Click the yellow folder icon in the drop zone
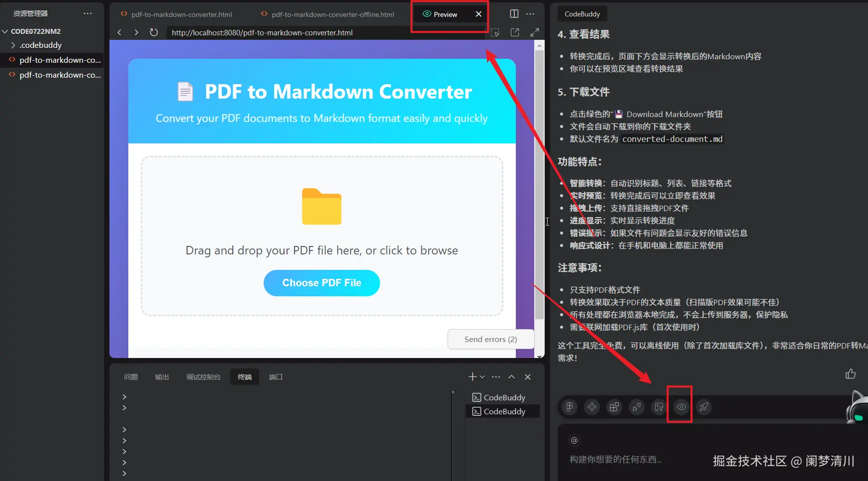 (x=322, y=206)
